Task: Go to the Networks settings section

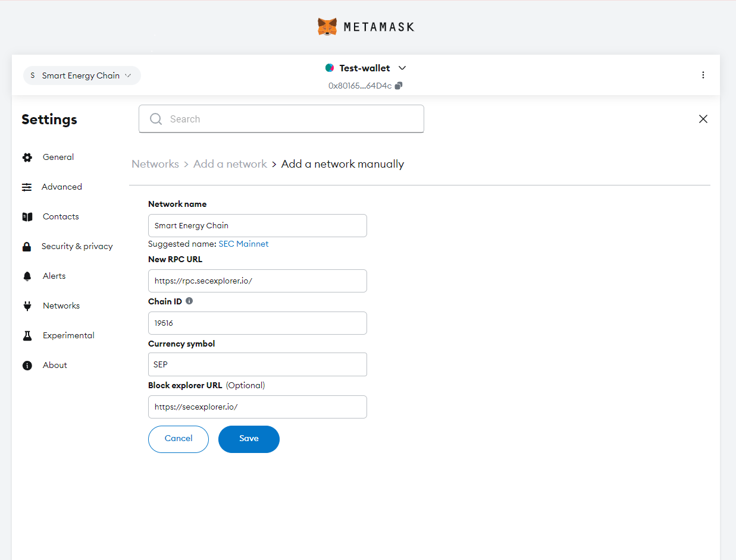Action: coord(61,306)
